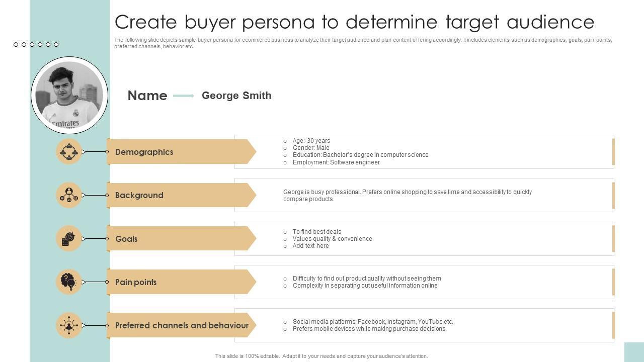
Task: Click the Goals target icon
Action: (69, 238)
